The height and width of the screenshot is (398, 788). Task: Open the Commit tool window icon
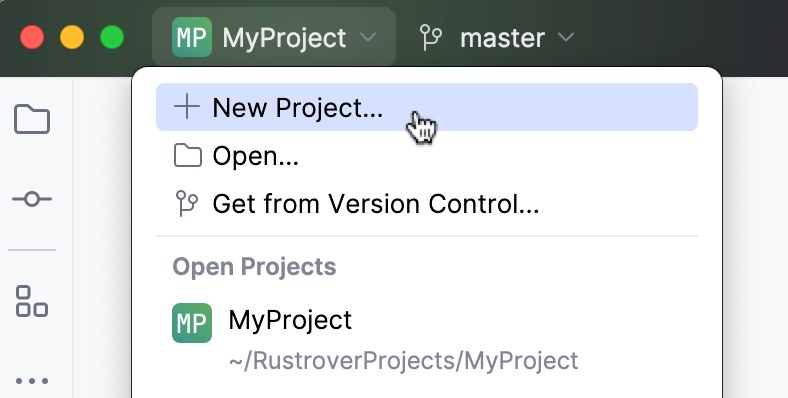[32, 199]
